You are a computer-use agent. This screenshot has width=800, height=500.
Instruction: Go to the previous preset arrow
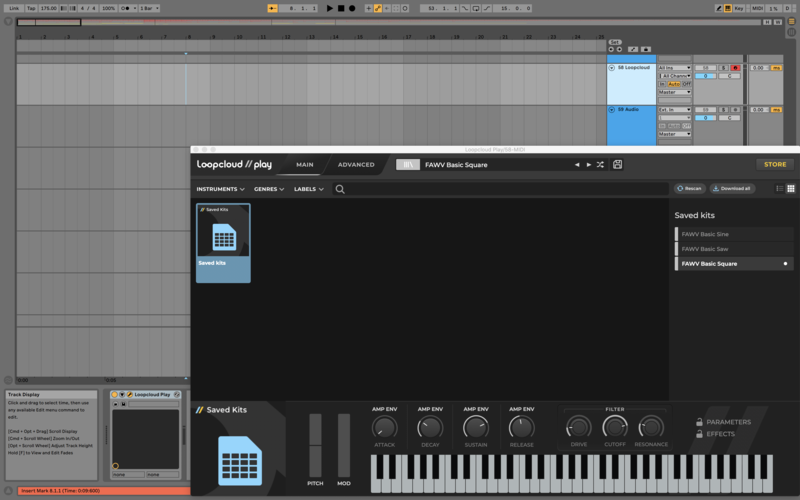pos(577,165)
